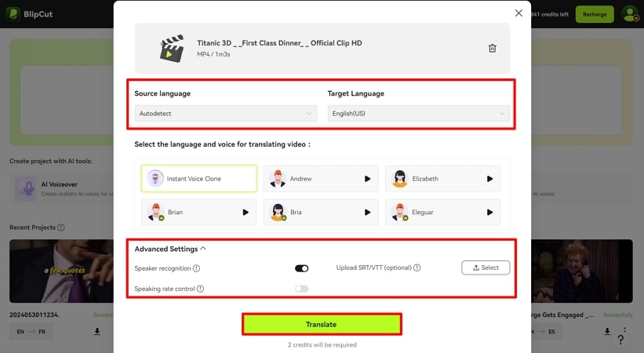Play the Brian voice preview
This screenshot has width=644, height=353.
pos(246,213)
